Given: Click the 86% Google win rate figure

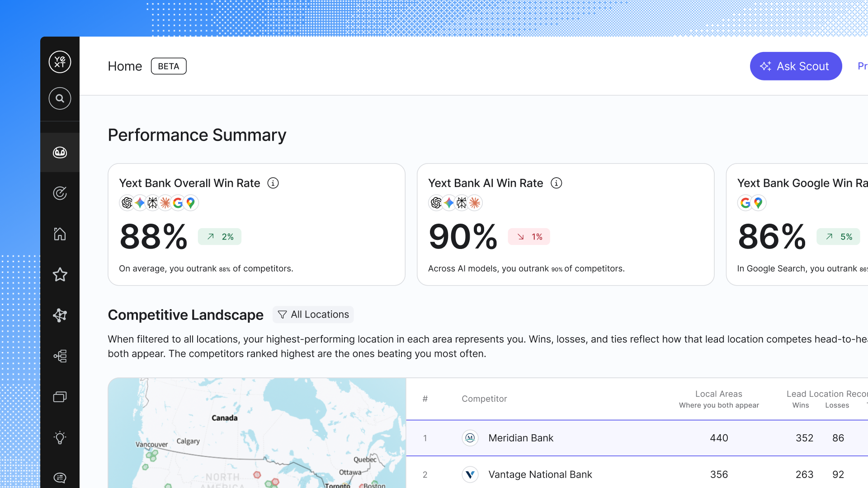Looking at the screenshot, I should [772, 237].
